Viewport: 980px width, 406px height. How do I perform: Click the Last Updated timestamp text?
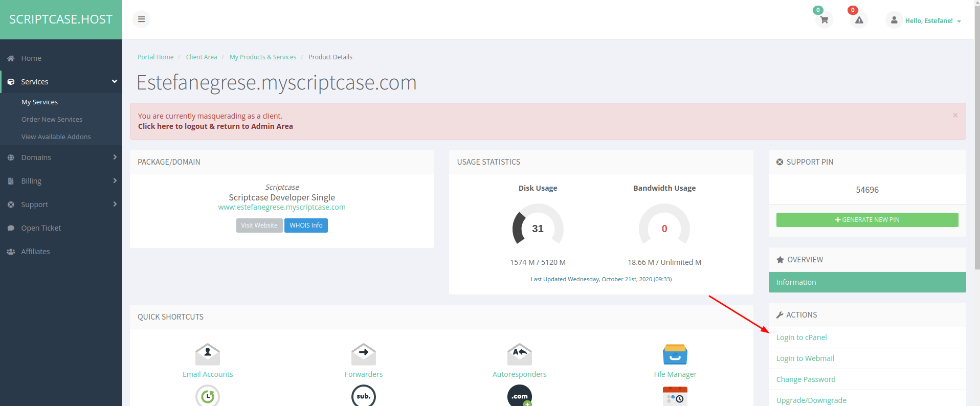click(601, 279)
